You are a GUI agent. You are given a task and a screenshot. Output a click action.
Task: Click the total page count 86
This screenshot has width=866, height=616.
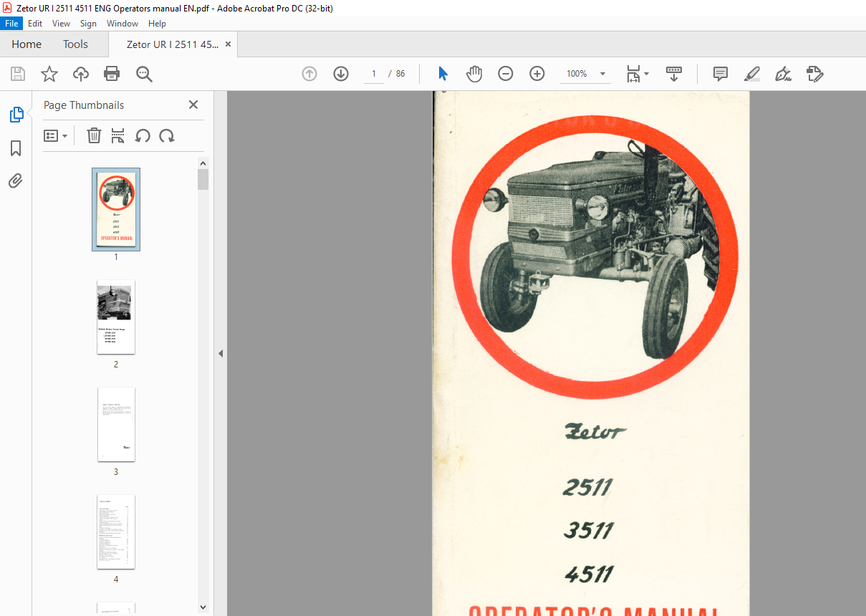[x=400, y=74]
